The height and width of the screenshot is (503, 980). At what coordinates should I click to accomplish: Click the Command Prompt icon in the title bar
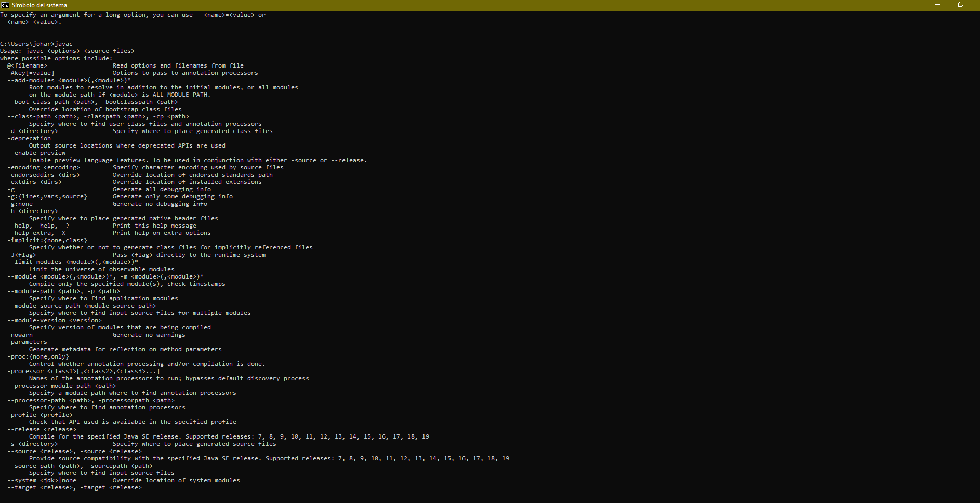(5, 5)
